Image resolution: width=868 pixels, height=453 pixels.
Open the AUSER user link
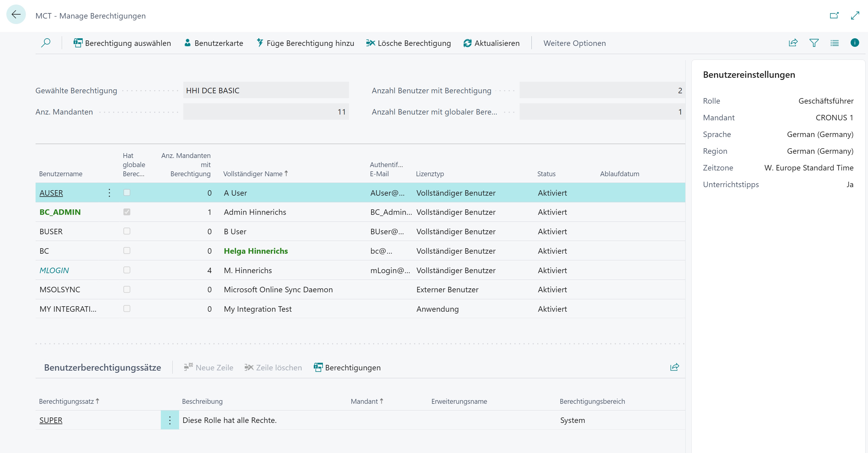[x=51, y=193]
